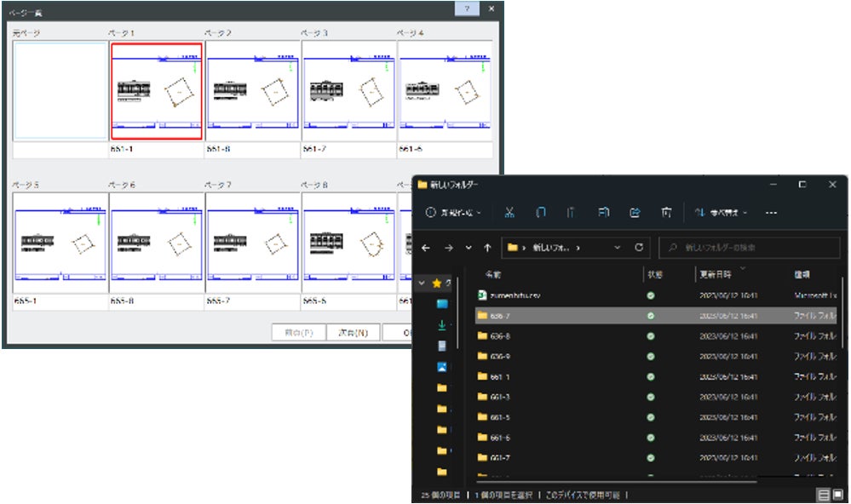The width and height of the screenshot is (851, 504).
Task: Click the Desktop icon in Explorer sidebar
Action: point(442,304)
